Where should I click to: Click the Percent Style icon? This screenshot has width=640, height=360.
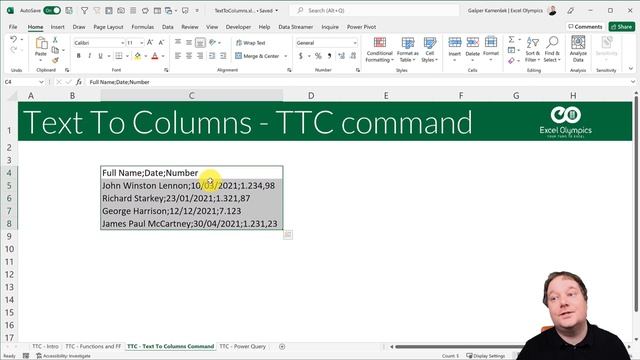point(318,56)
